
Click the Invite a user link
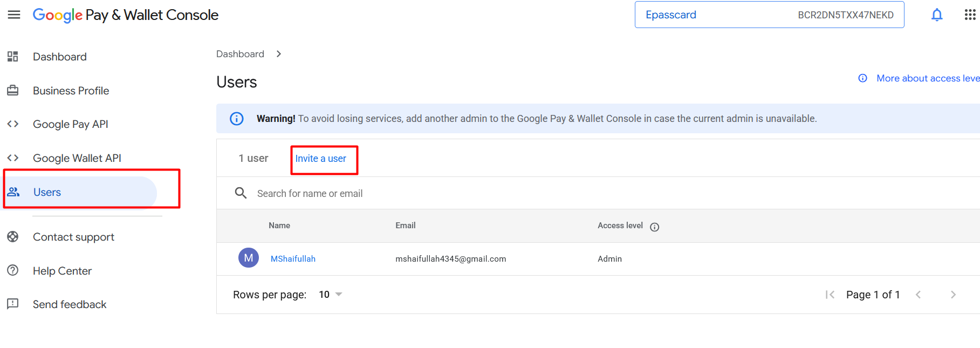click(321, 159)
